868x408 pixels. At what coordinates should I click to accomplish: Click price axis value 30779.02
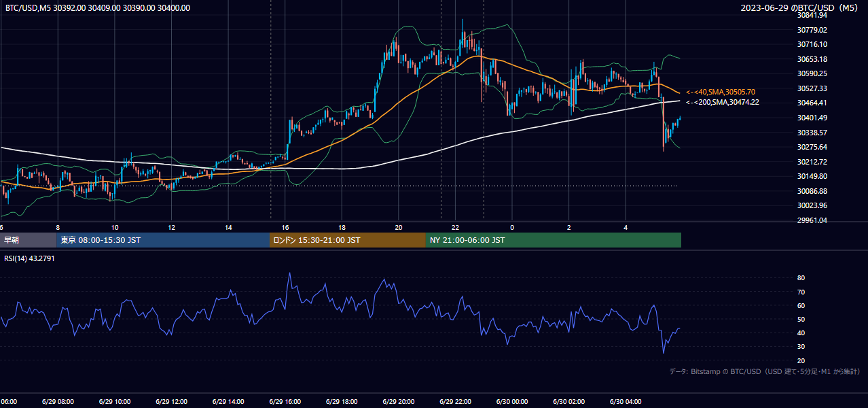[x=812, y=30]
